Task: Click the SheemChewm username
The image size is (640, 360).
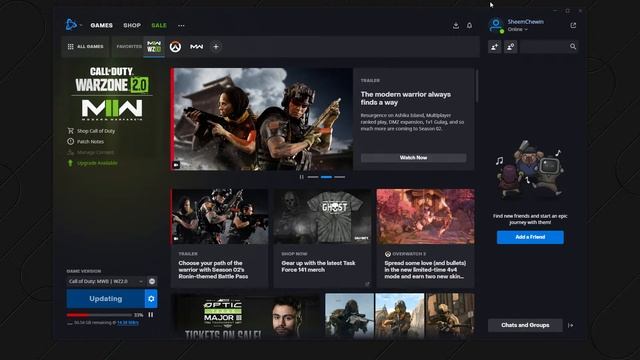Action: pos(526,22)
